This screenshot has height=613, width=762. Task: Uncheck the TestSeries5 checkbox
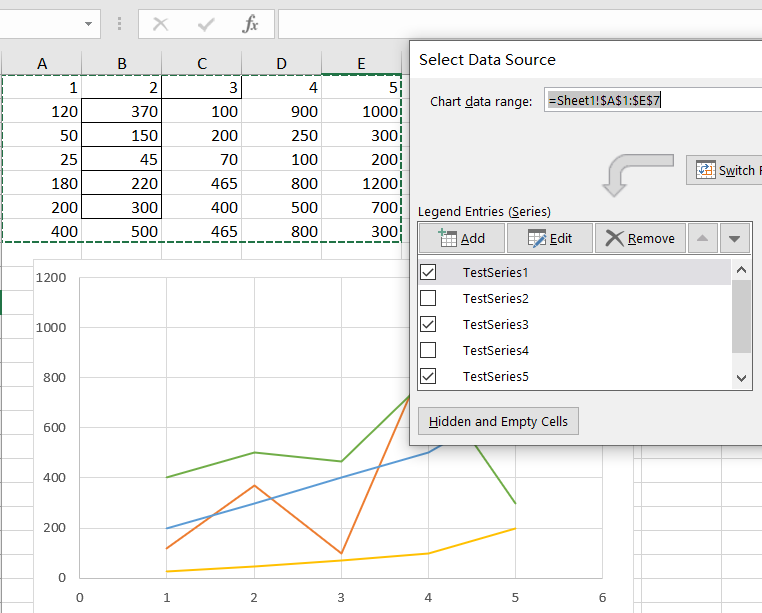click(x=428, y=376)
